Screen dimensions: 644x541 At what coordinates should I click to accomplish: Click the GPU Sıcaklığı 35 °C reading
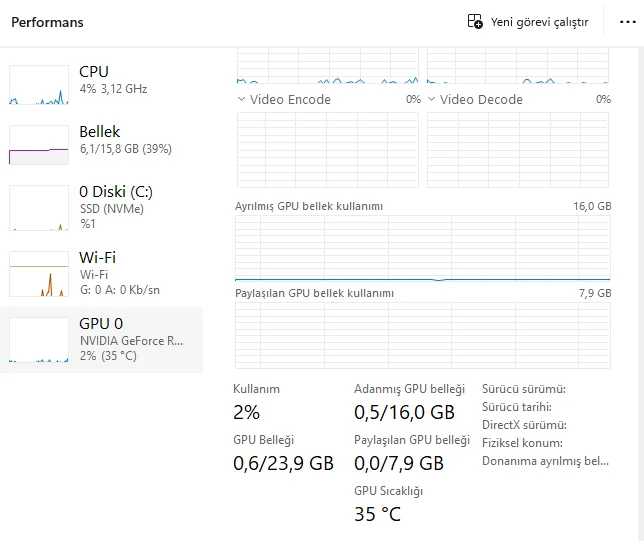point(377,514)
